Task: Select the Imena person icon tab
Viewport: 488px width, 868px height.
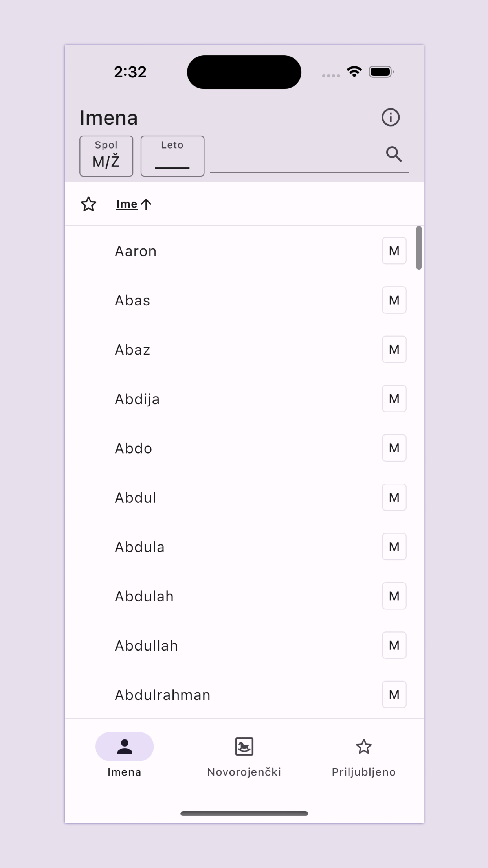Action: [x=125, y=747]
